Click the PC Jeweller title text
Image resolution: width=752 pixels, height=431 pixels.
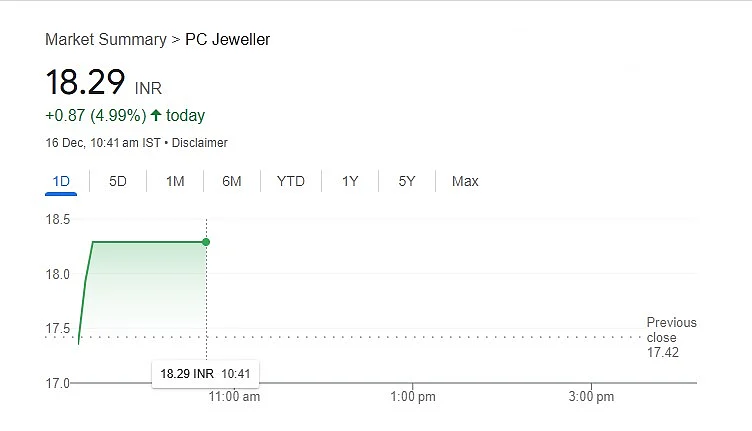(227, 39)
